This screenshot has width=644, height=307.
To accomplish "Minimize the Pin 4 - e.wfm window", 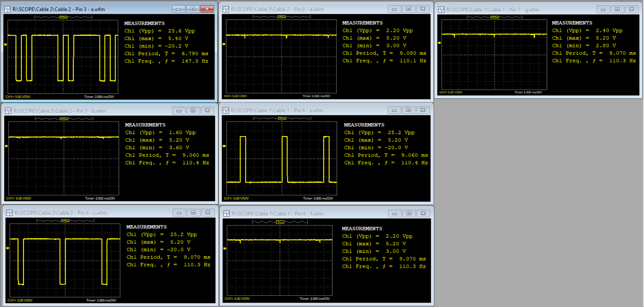I will pos(394,110).
